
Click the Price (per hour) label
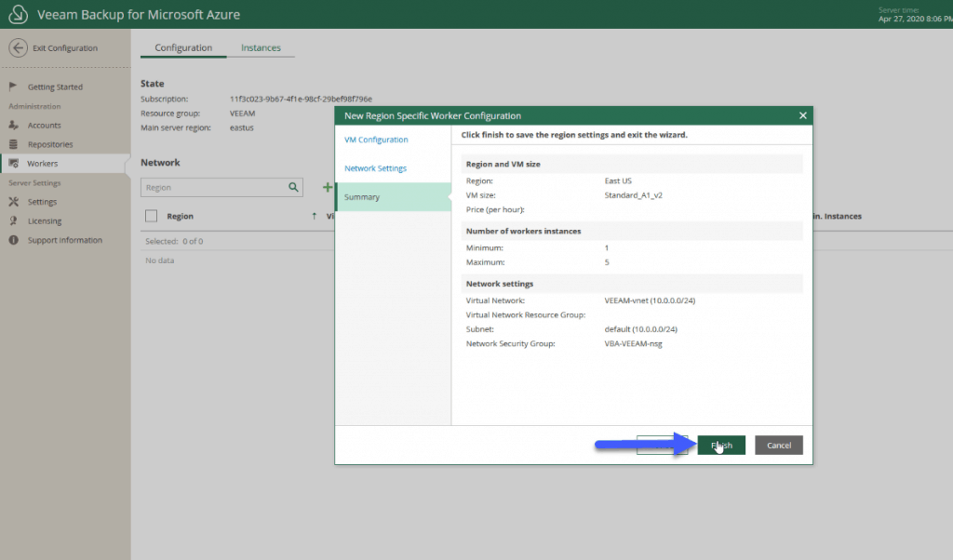[x=495, y=209]
